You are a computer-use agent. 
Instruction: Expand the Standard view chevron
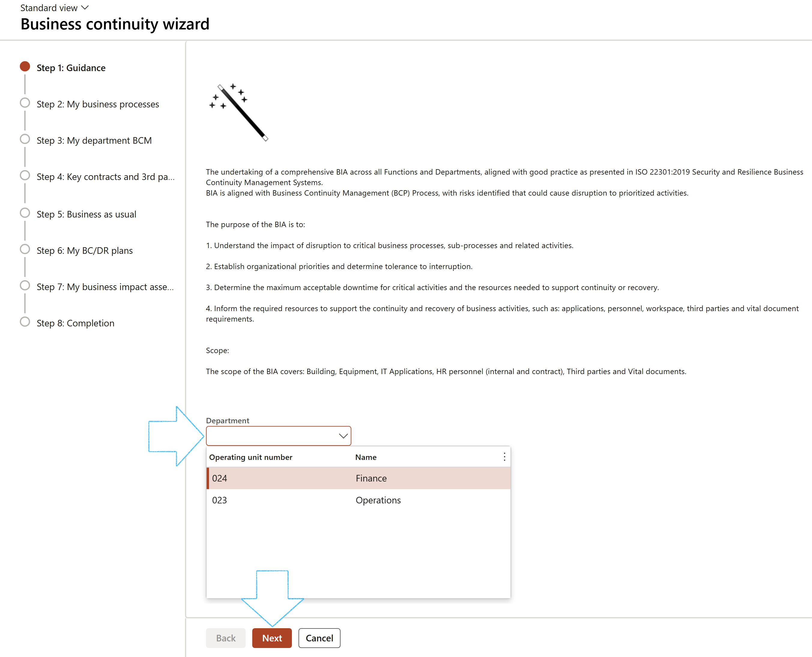(x=85, y=7)
